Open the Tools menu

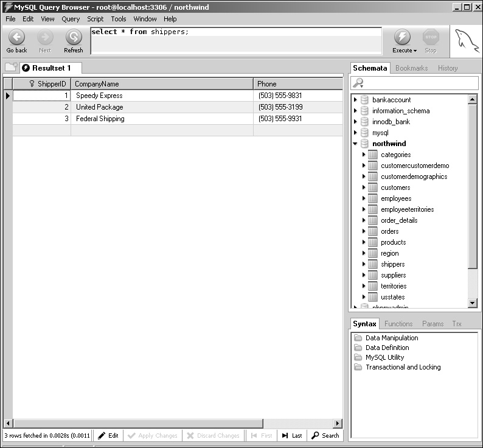pyautogui.click(x=119, y=19)
